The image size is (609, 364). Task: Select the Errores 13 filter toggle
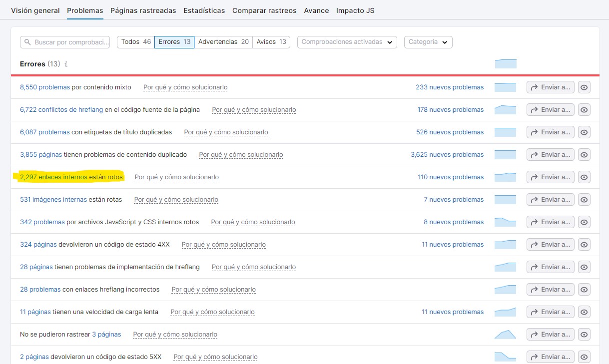(x=174, y=42)
